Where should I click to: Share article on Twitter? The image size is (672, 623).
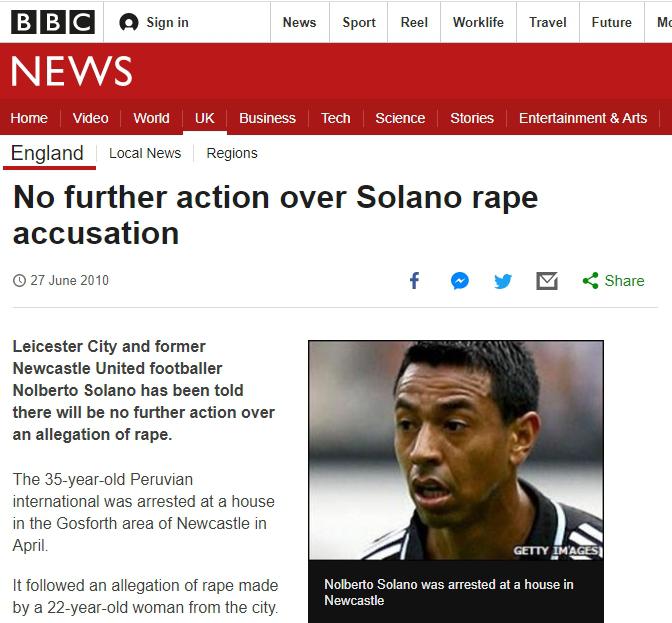click(503, 281)
